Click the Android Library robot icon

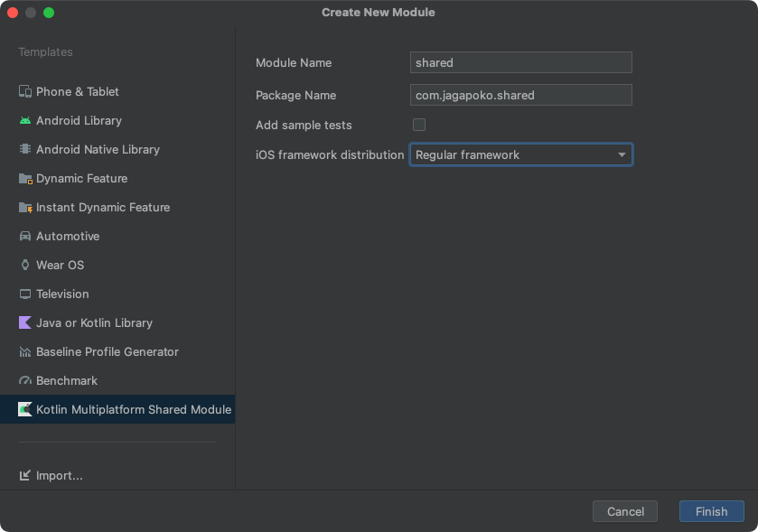25,121
